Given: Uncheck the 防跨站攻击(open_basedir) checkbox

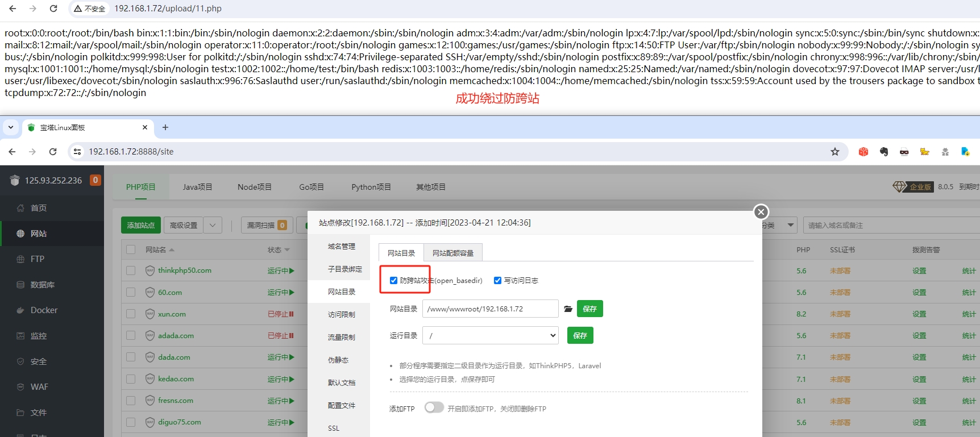Looking at the screenshot, I should [393, 280].
